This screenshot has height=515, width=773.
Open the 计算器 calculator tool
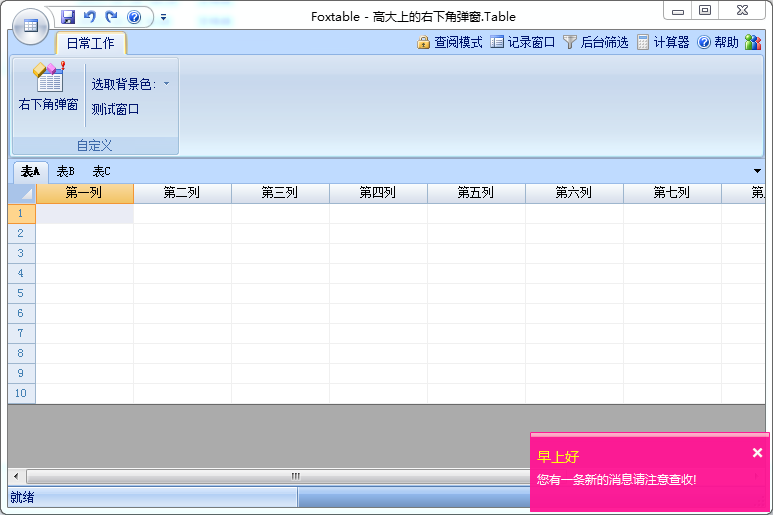663,42
